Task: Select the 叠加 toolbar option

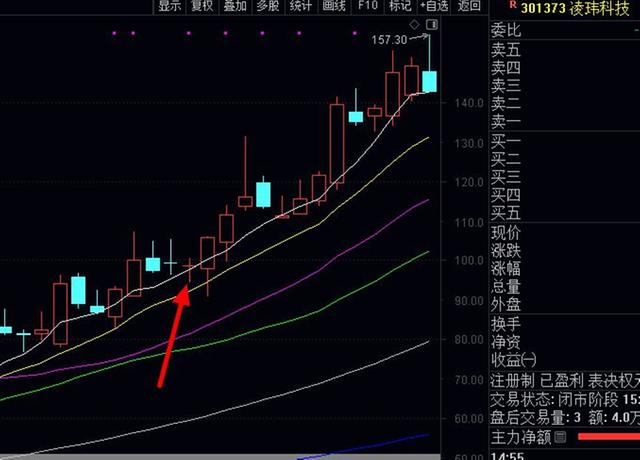Action: [x=235, y=6]
